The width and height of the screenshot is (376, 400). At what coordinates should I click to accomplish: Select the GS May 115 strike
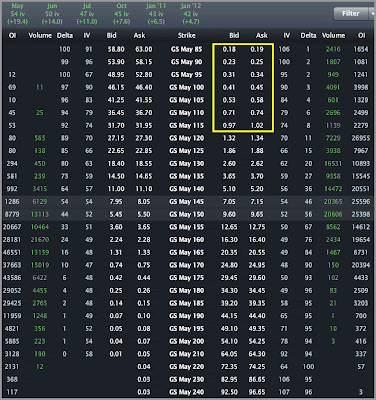point(187,126)
